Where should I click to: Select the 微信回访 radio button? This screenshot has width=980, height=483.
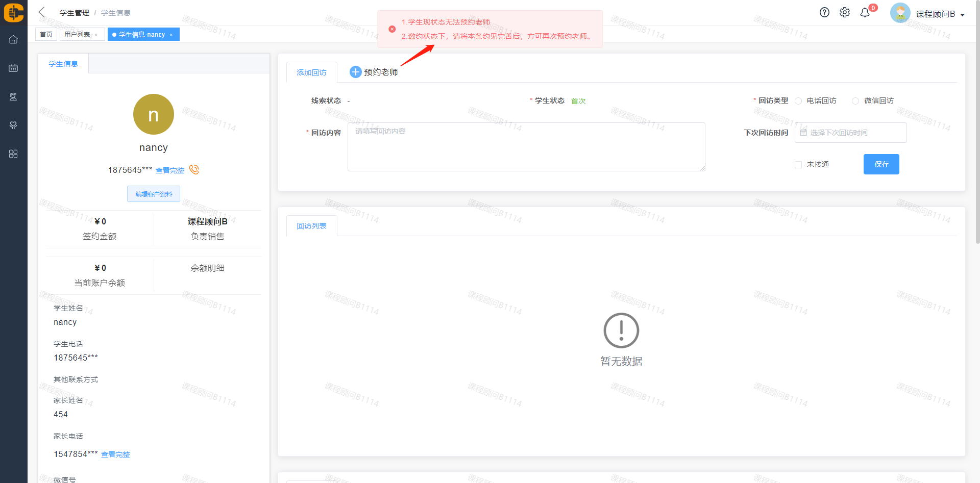click(x=855, y=101)
